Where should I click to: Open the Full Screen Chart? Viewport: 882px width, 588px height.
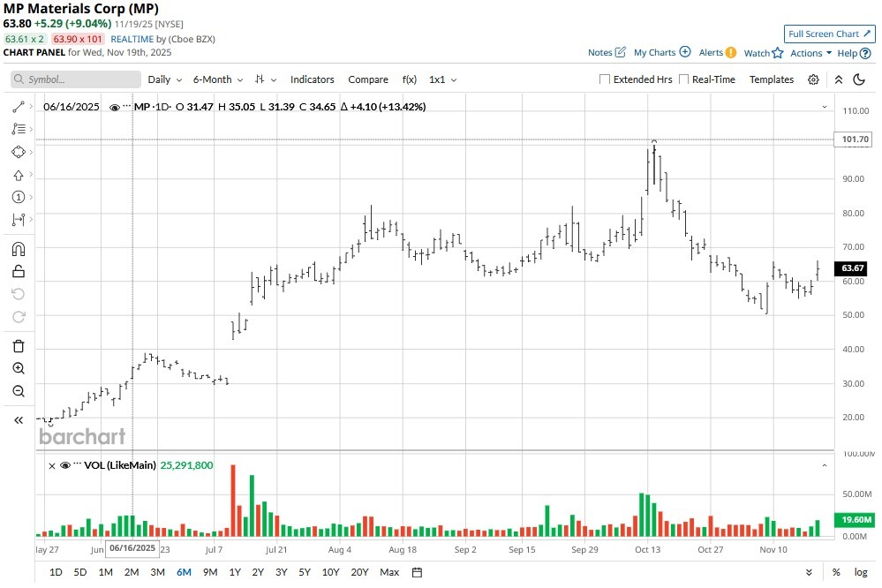pyautogui.click(x=830, y=34)
